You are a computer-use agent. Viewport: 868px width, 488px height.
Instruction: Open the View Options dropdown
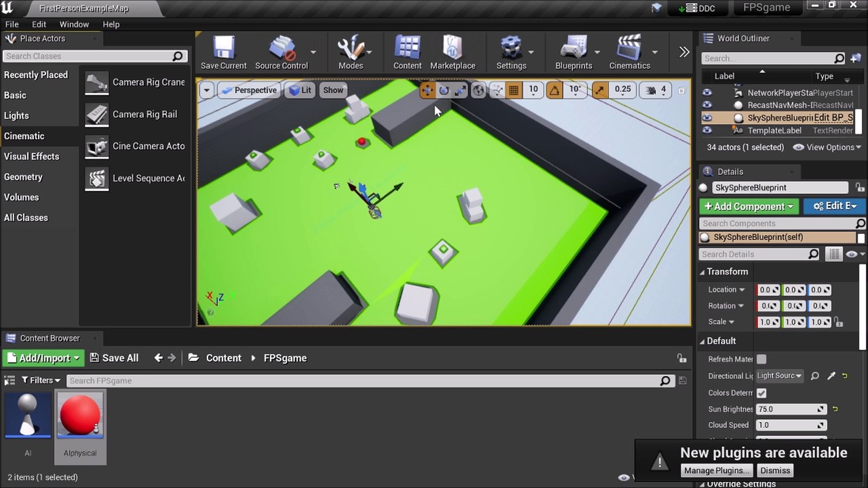coord(827,147)
